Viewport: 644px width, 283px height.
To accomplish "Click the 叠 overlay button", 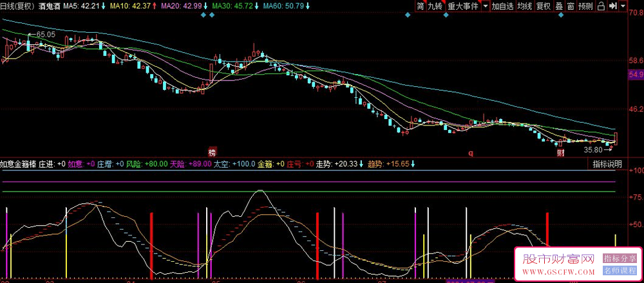I will click(x=558, y=6).
